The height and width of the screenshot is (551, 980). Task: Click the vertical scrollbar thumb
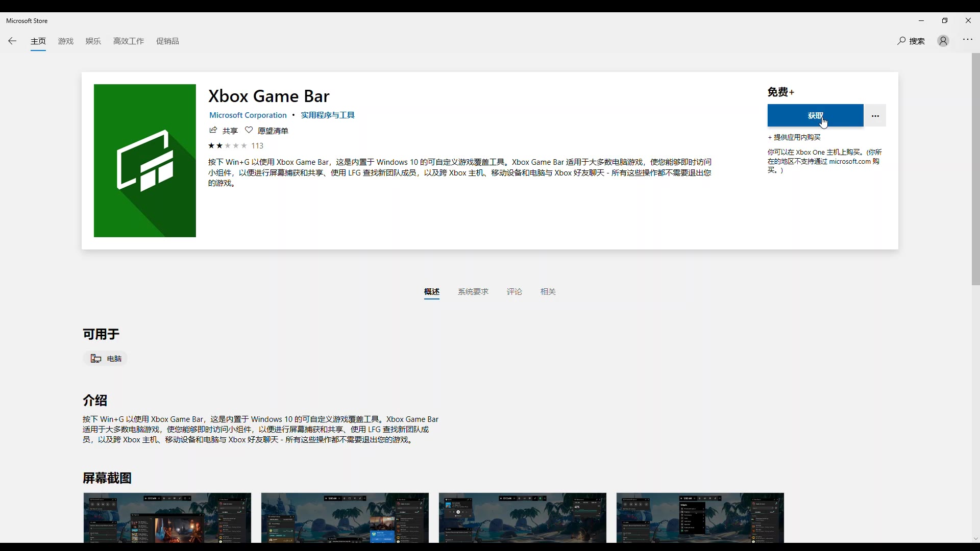(975, 169)
